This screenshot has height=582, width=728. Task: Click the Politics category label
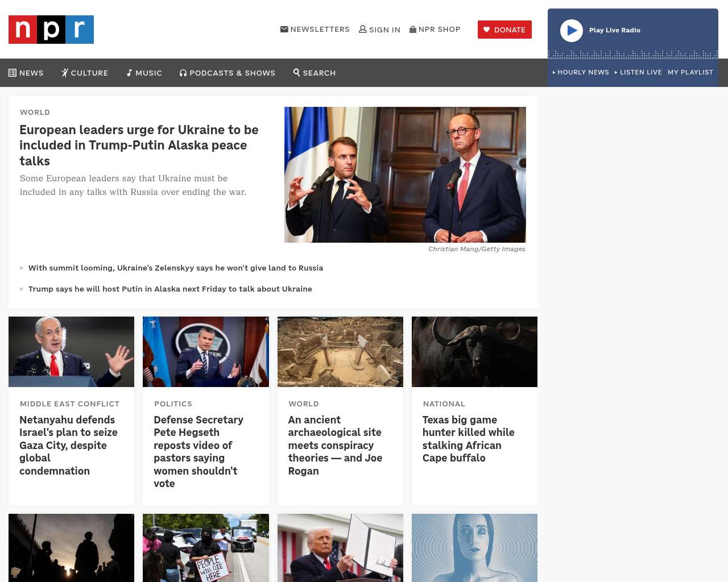173,404
